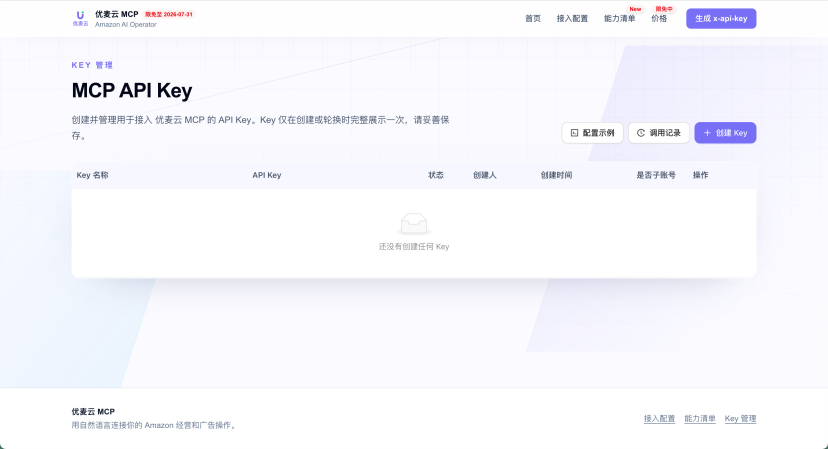Screen dimensions: 828x449
Task: Click the KEY 管理 section label
Action: tap(92, 65)
